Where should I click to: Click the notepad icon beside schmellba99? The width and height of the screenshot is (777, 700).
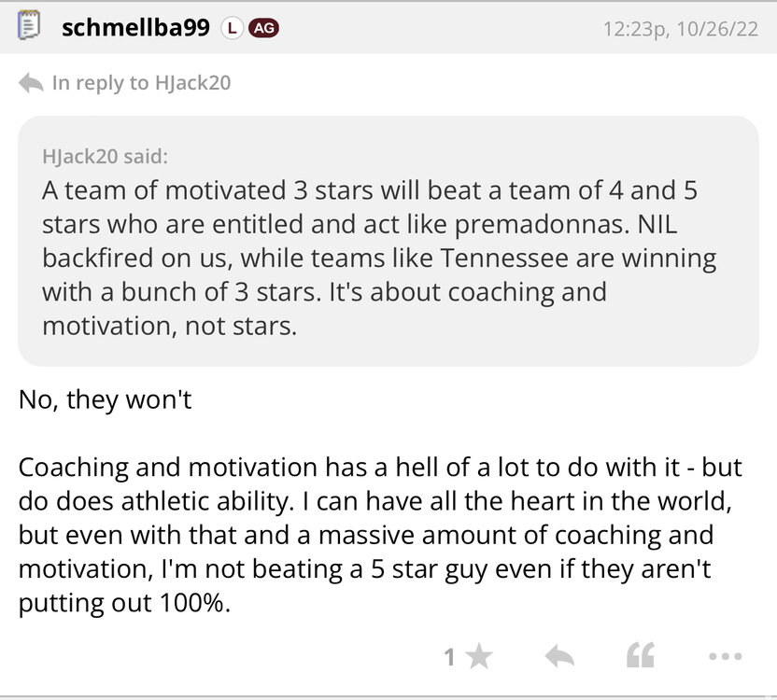tap(28, 28)
